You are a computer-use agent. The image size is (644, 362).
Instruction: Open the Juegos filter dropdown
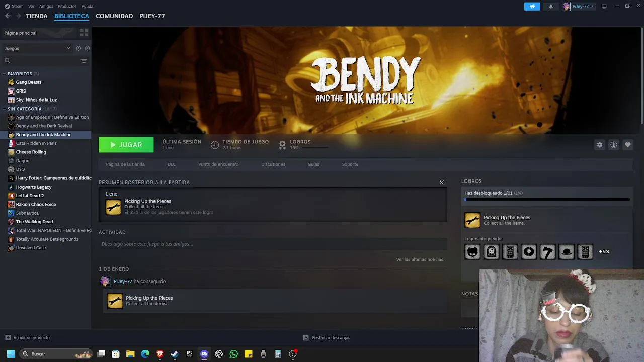coord(37,48)
